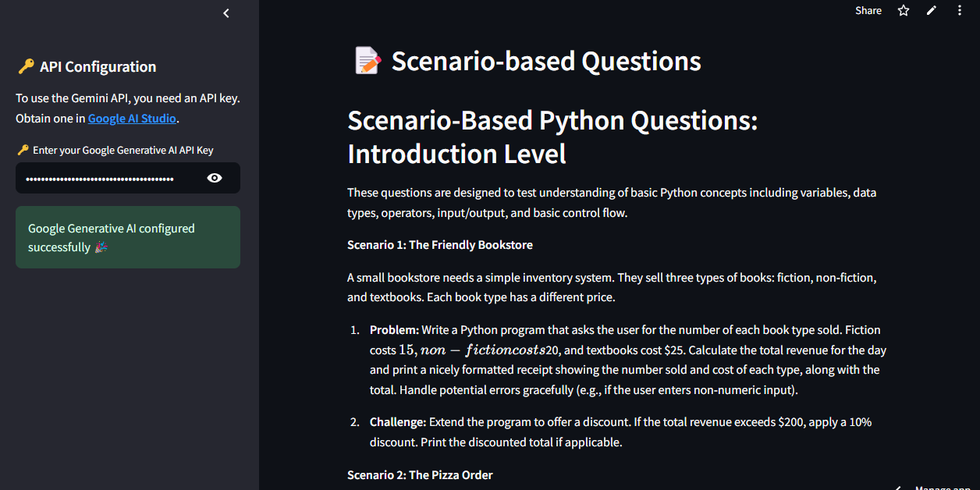Viewport: 980px width, 490px height.
Task: Open the Manage app panel
Action: [x=936, y=487]
